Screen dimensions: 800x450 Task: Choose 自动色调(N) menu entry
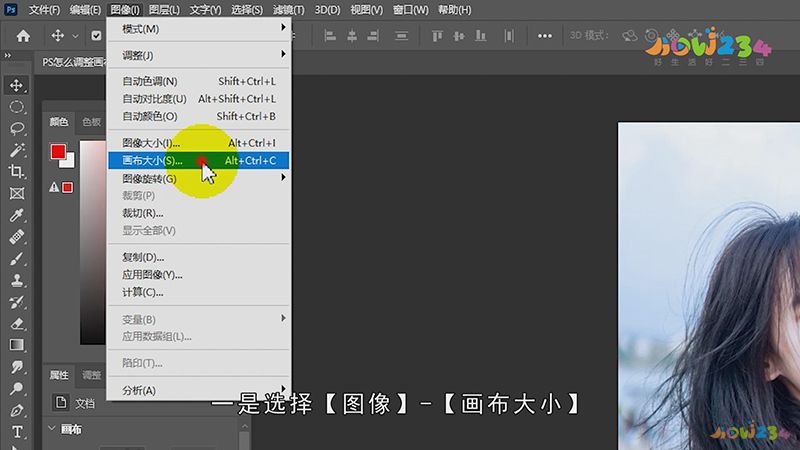pyautogui.click(x=199, y=81)
